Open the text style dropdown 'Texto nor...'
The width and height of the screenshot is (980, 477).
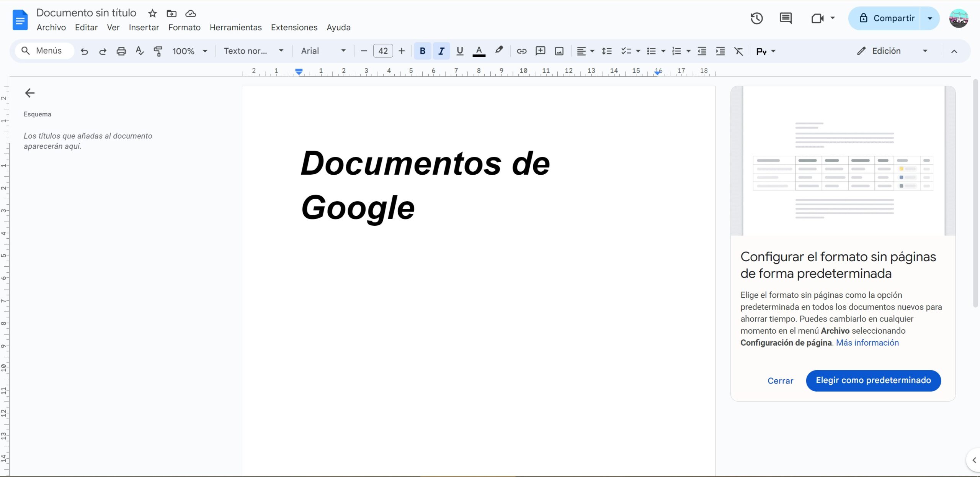tap(253, 51)
